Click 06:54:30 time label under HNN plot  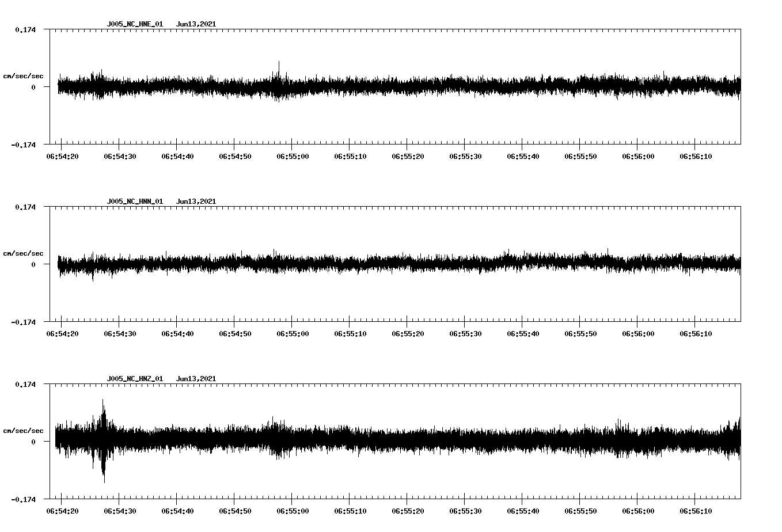(120, 333)
